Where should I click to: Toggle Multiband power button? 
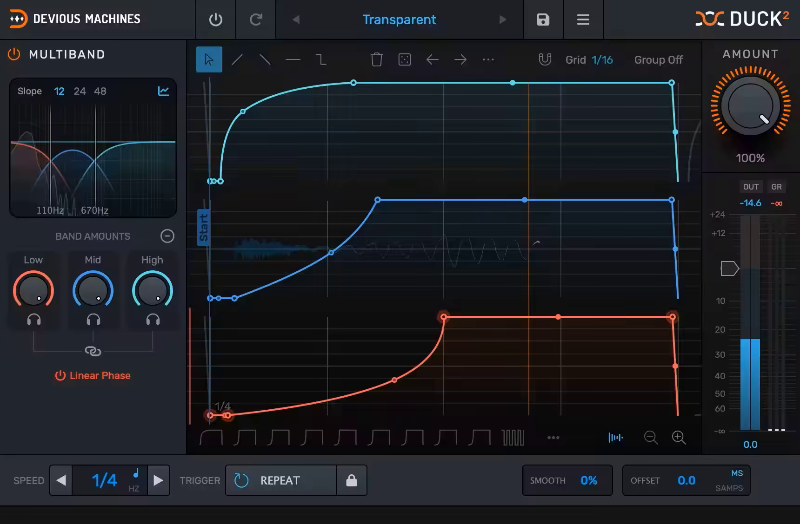(15, 55)
